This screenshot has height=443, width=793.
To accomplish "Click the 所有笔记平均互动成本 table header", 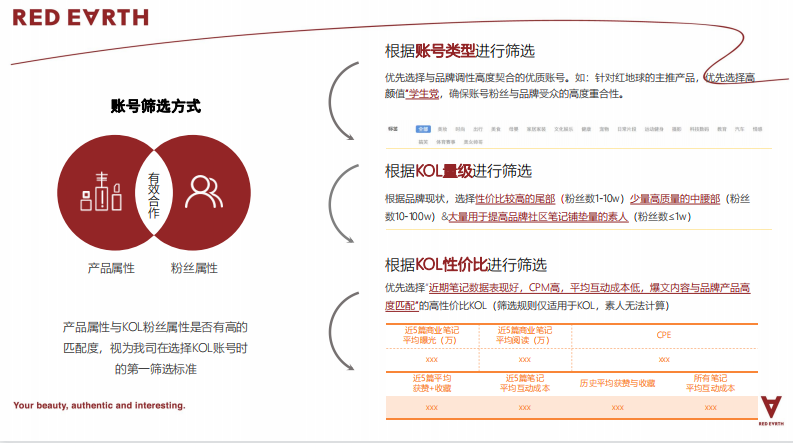I will tap(710, 383).
